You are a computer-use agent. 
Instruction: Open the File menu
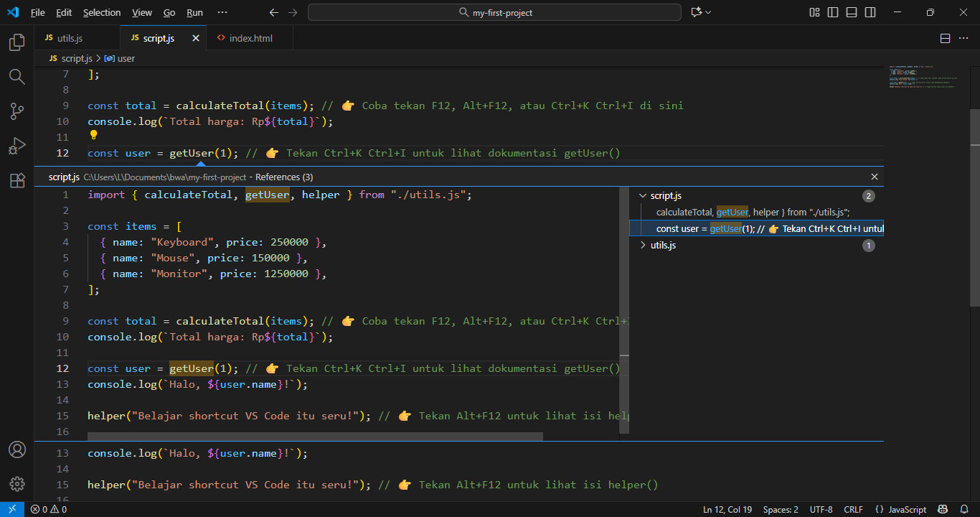[x=37, y=12]
